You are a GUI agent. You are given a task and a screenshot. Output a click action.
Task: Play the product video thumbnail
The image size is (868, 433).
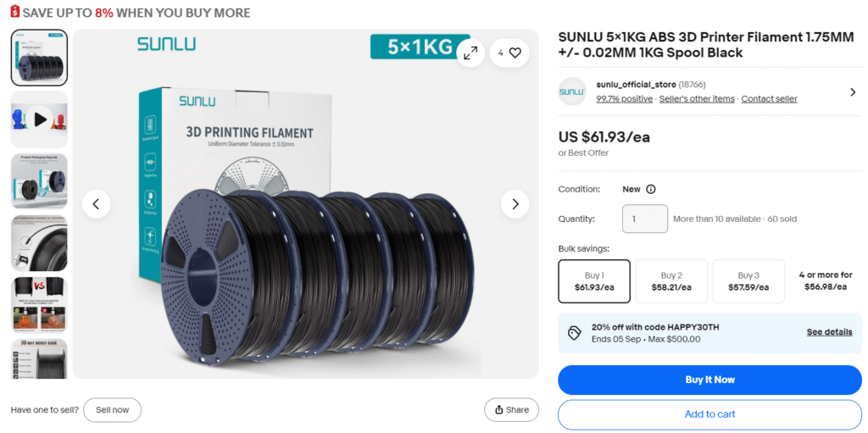pyautogui.click(x=39, y=119)
